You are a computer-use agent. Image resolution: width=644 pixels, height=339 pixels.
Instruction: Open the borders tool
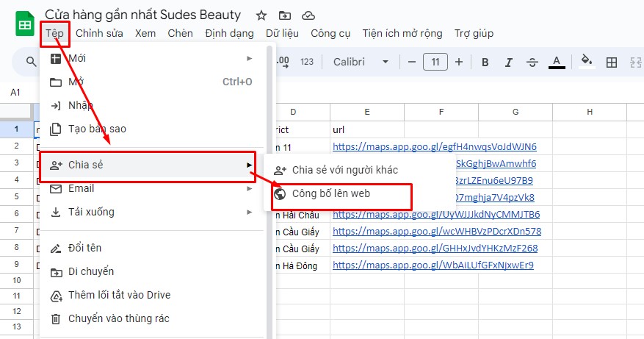click(612, 62)
